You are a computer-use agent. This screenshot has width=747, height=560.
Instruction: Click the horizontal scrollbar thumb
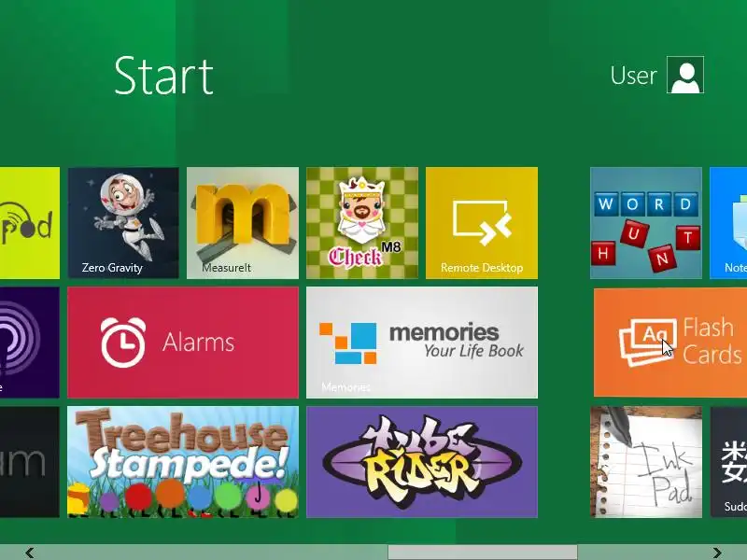coord(483,553)
